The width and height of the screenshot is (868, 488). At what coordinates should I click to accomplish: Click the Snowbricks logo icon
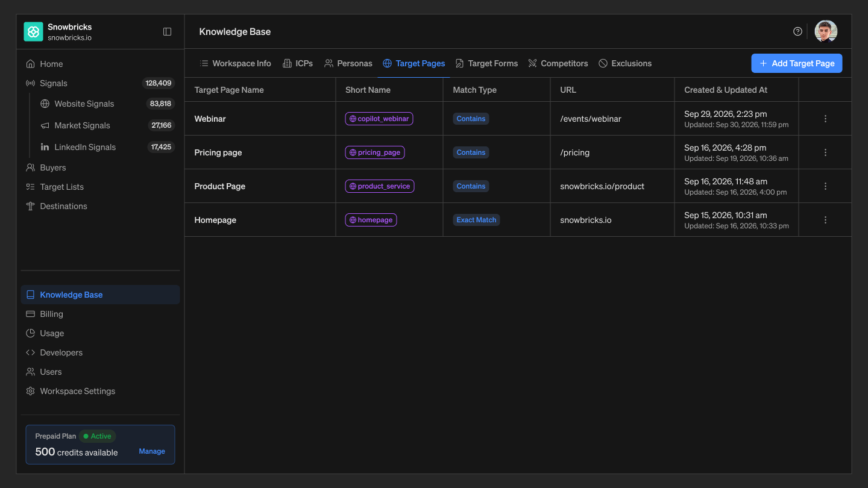click(33, 32)
